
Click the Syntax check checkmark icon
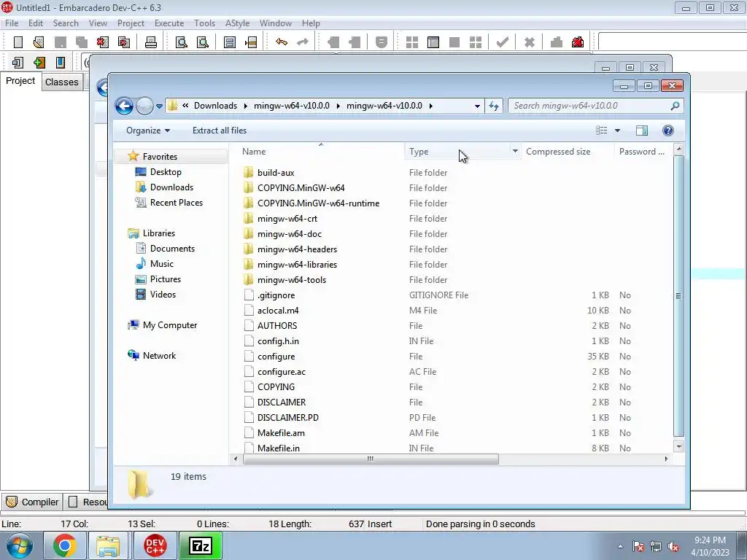coord(502,42)
